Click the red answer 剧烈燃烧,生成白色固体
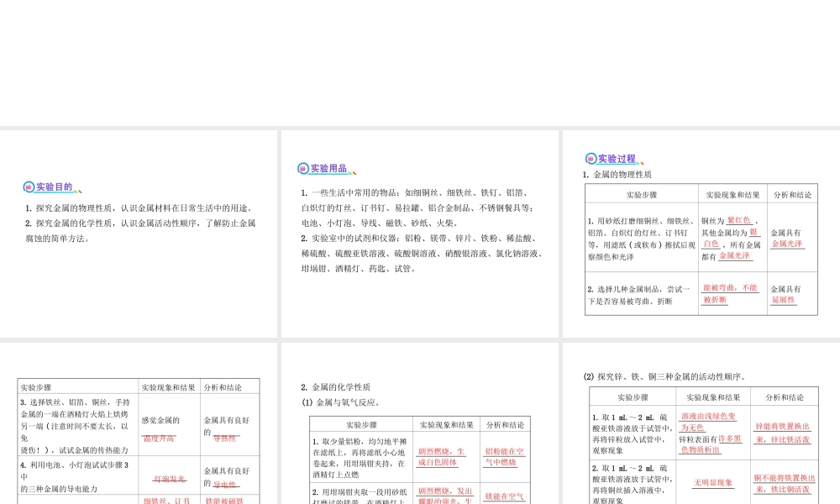The image size is (840, 504). click(442, 457)
